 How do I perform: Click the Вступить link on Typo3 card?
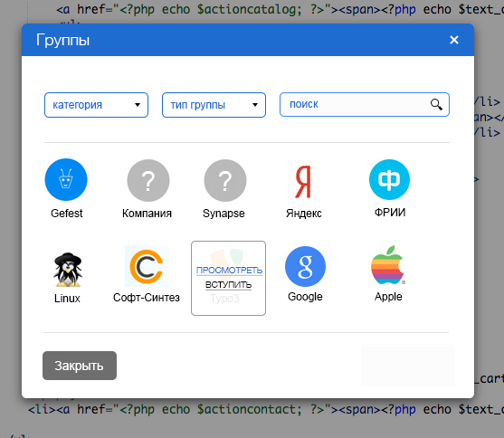click(228, 284)
